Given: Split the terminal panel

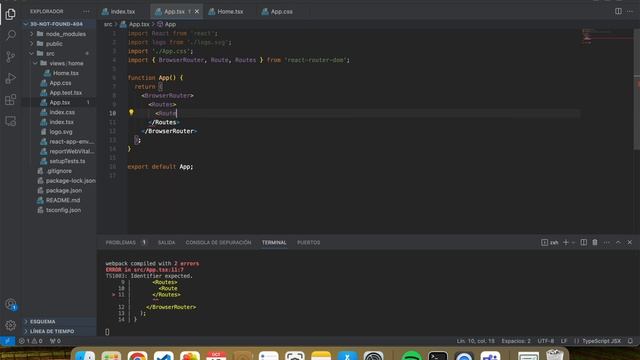Looking at the screenshot, I should pyautogui.click(x=584, y=242).
